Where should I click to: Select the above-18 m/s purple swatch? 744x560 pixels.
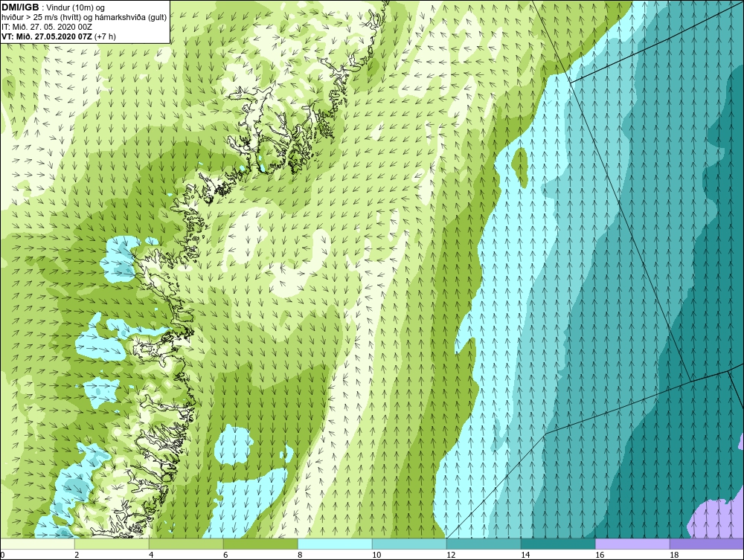tap(707, 544)
